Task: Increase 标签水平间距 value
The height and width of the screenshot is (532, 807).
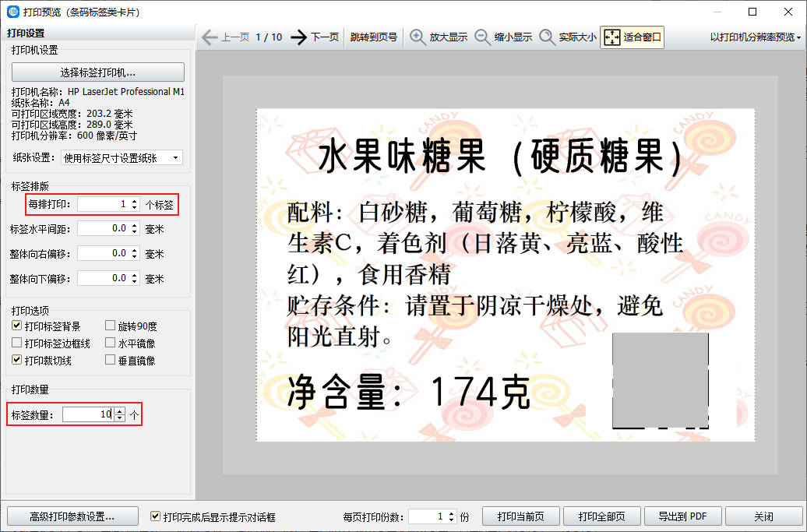Action: point(134,225)
